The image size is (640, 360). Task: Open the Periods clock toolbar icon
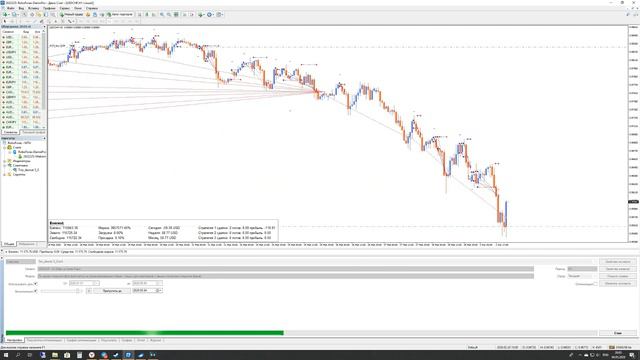[210, 14]
